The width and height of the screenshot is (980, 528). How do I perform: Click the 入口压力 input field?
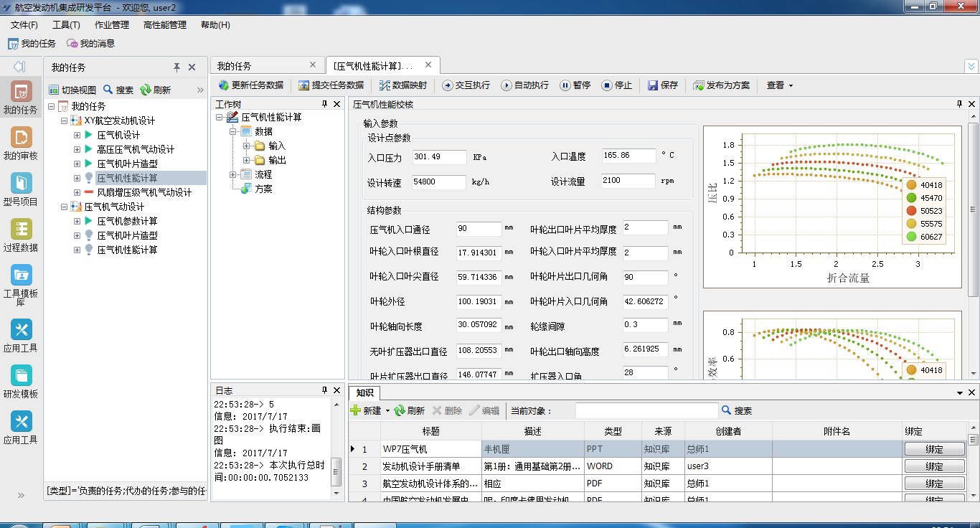[x=439, y=157]
